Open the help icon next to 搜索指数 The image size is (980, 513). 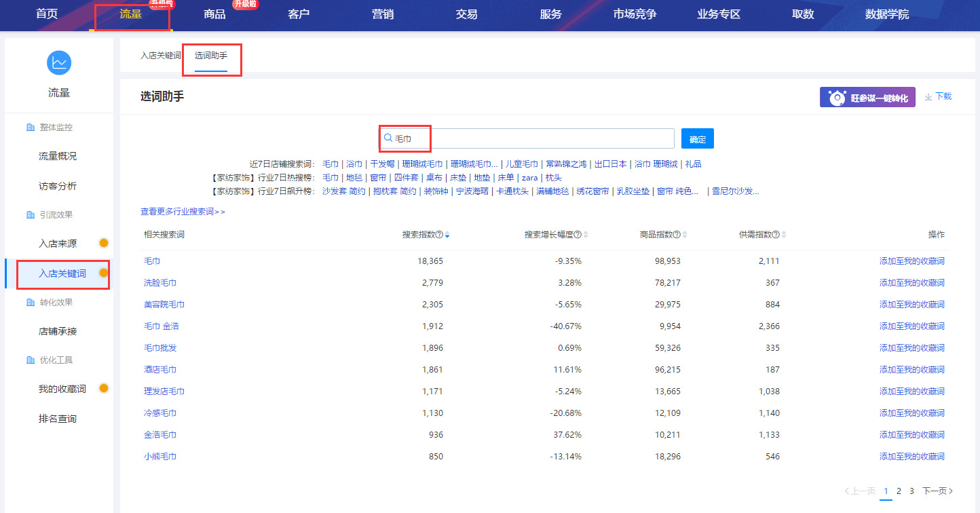[x=439, y=235]
